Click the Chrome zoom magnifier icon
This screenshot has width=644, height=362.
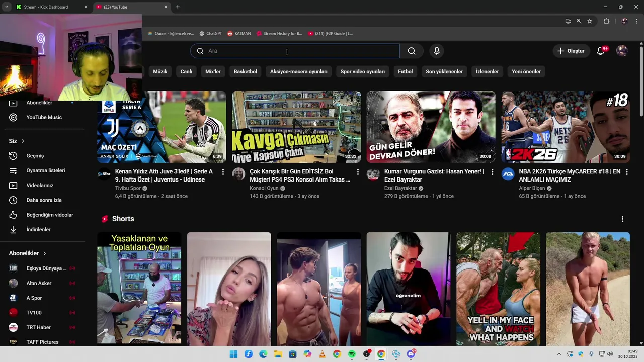coord(579,21)
